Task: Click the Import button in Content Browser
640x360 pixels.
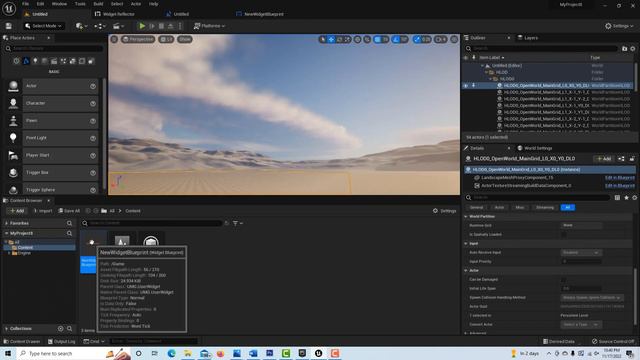Action: (43, 211)
